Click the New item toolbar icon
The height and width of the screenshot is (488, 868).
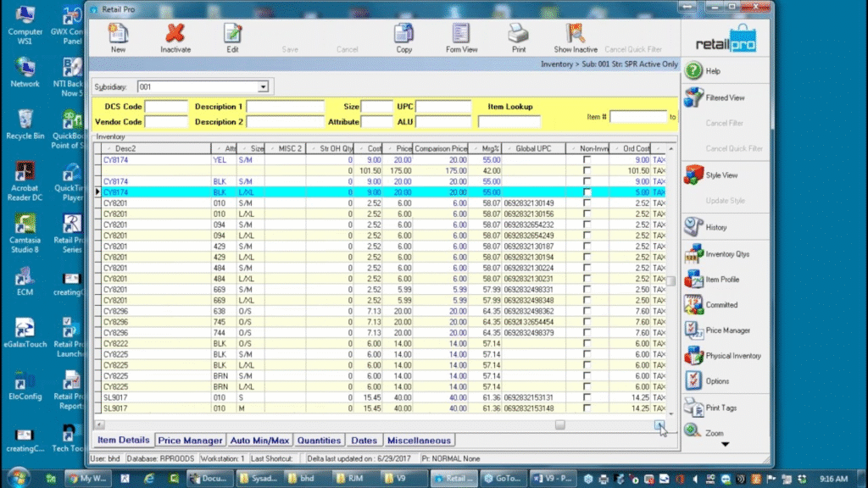coord(118,34)
